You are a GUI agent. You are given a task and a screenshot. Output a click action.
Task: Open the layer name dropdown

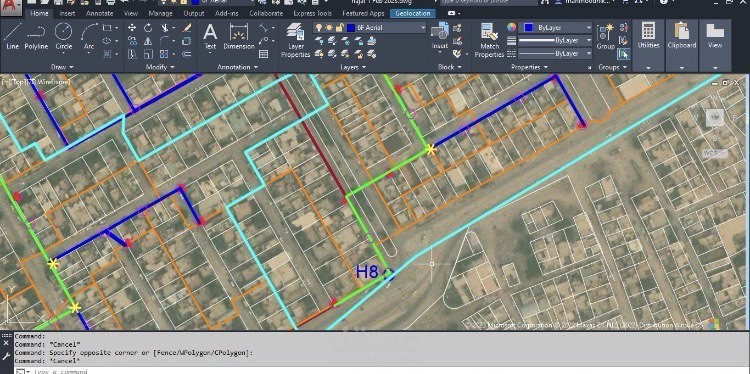(423, 28)
